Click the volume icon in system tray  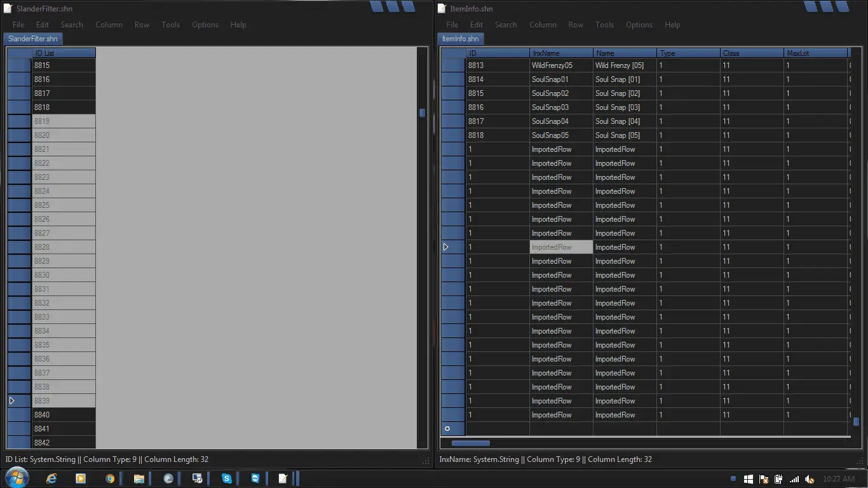pos(810,479)
